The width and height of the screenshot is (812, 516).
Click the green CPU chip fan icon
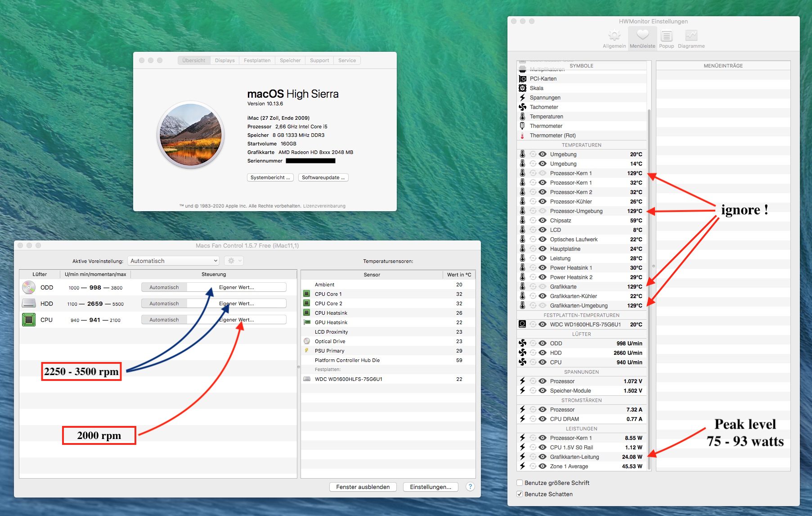[x=29, y=320]
